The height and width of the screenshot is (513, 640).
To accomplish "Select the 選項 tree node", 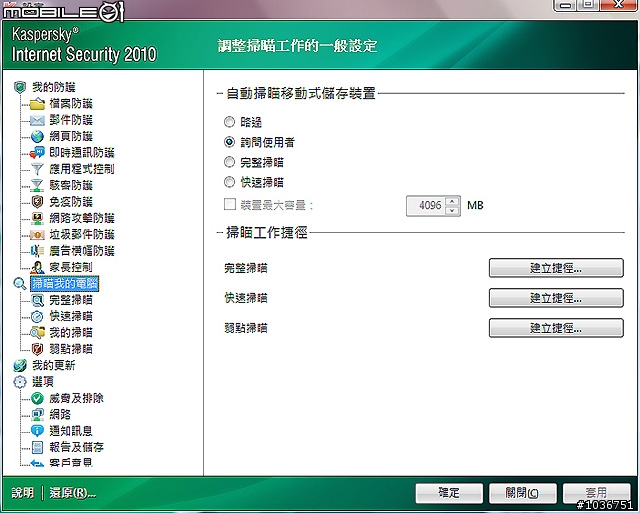I will coord(43,382).
